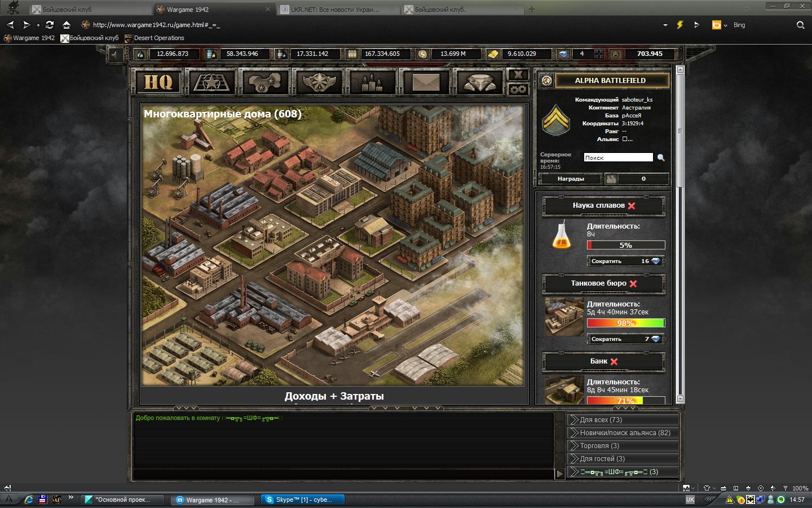Image resolution: width=812 pixels, height=508 pixels.
Task: Open the diamond premium shop icon
Action: [479, 82]
